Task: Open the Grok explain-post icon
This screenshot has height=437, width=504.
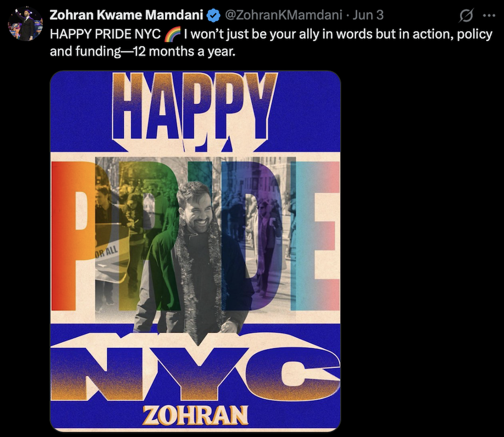Action: click(x=466, y=15)
